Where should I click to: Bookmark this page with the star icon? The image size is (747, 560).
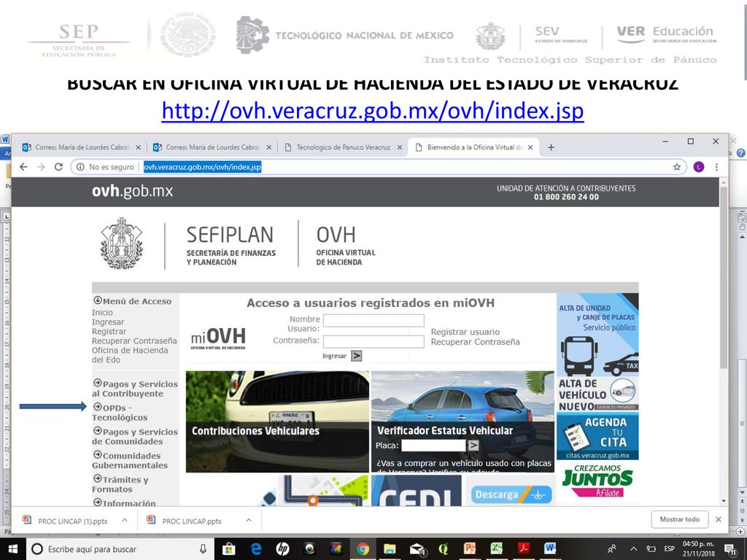click(x=676, y=167)
